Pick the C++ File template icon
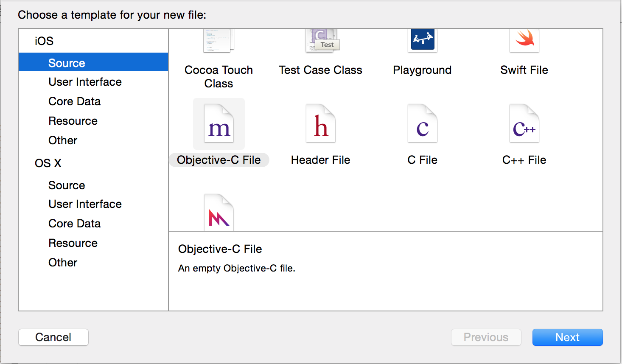This screenshot has width=622, height=364. [x=524, y=124]
